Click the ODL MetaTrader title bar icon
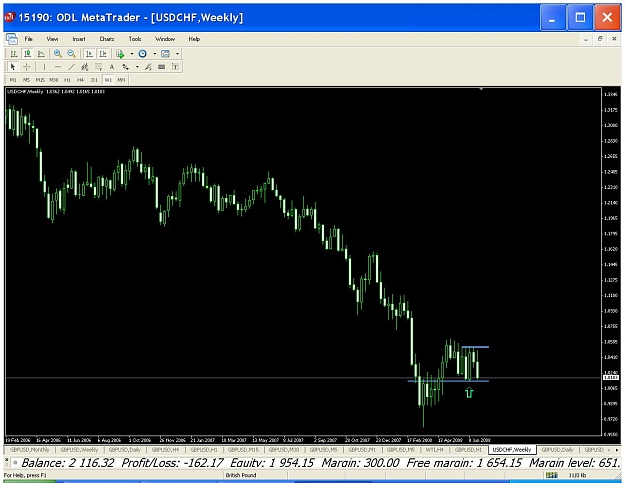Image resolution: width=625 pixels, height=483 pixels. 10,17
